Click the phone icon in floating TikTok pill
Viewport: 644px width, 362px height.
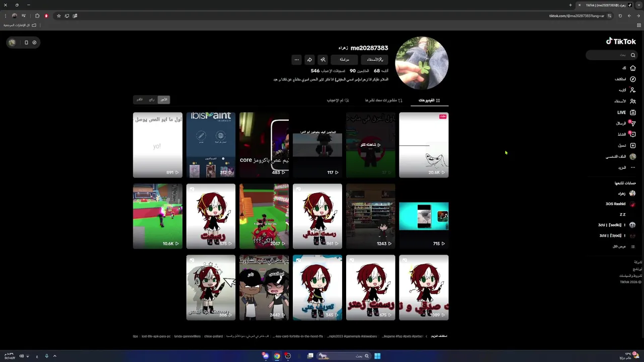coord(26,42)
